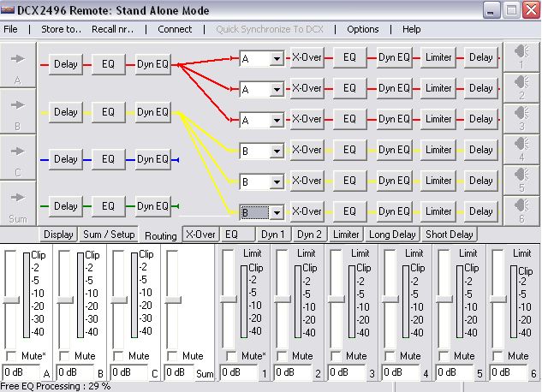Toggle Mute checkbox for output 1
The image size is (542, 392).
pos(231,356)
